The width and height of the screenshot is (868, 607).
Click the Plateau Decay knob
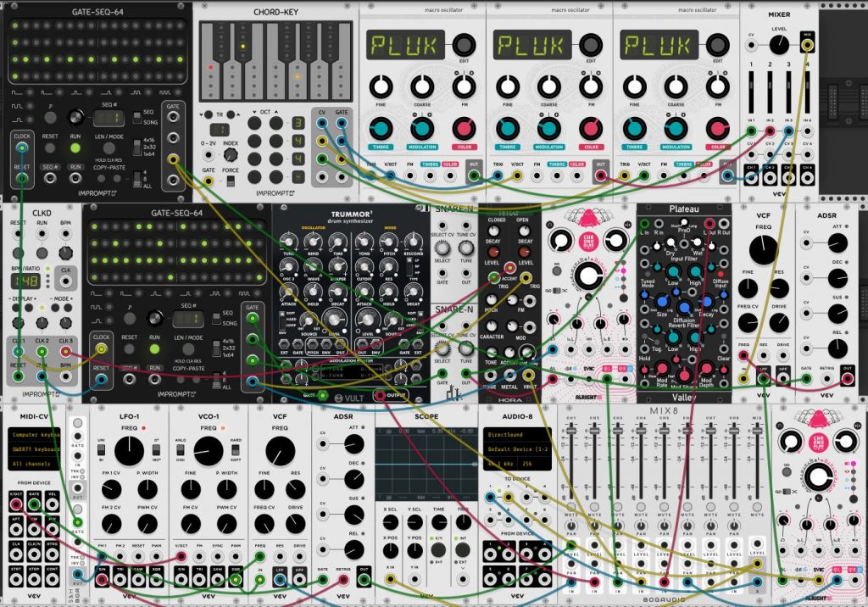(706, 303)
